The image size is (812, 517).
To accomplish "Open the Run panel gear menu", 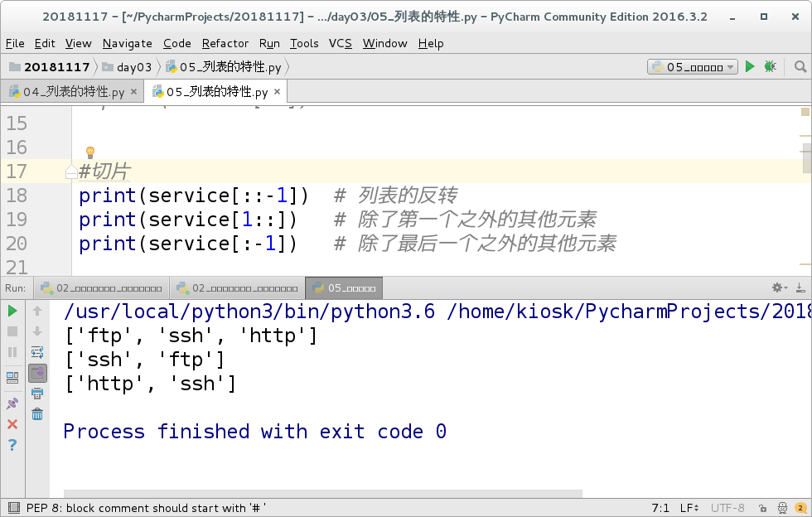I will click(776, 287).
